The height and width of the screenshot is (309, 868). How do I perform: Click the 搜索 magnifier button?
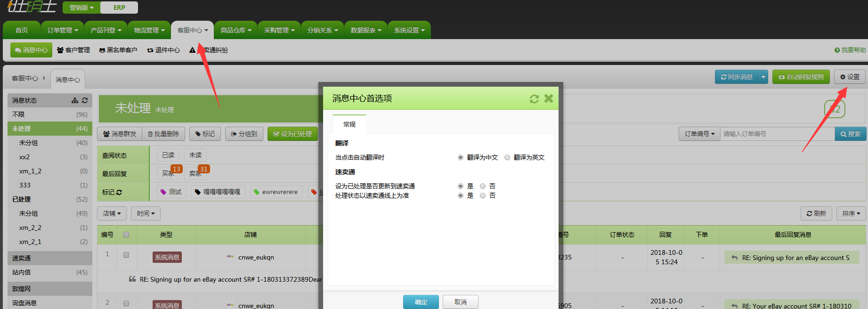pyautogui.click(x=851, y=134)
